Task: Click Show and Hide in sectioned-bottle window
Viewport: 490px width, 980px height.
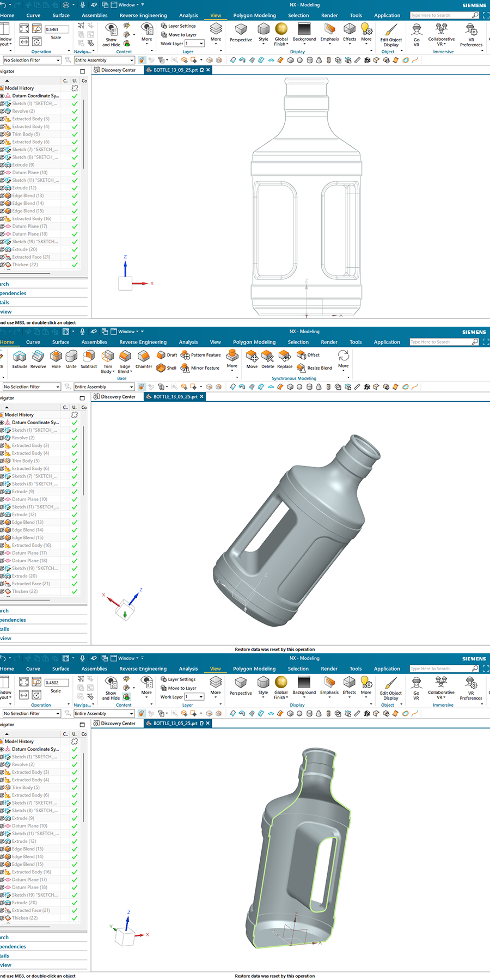Action: pyautogui.click(x=111, y=688)
